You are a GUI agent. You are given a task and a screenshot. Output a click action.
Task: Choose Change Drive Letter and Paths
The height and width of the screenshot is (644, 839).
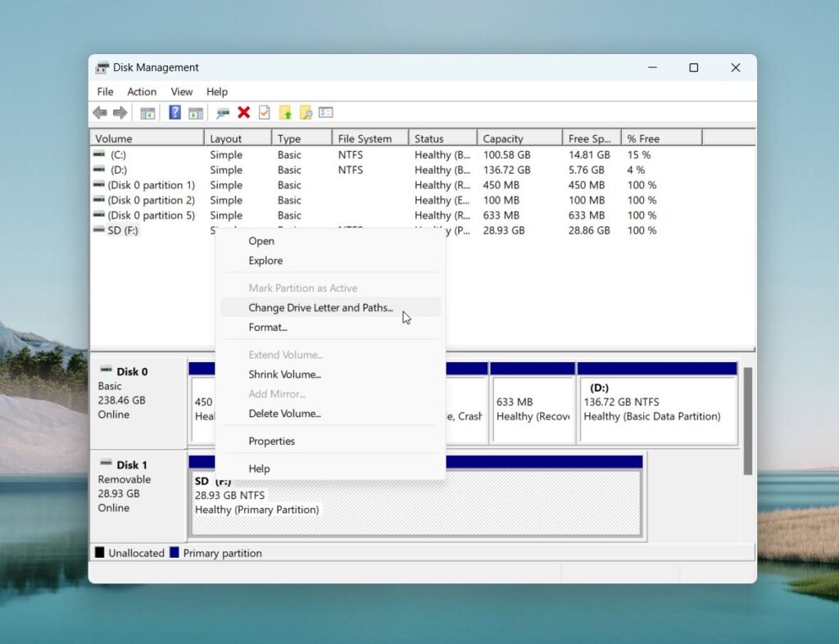click(320, 308)
